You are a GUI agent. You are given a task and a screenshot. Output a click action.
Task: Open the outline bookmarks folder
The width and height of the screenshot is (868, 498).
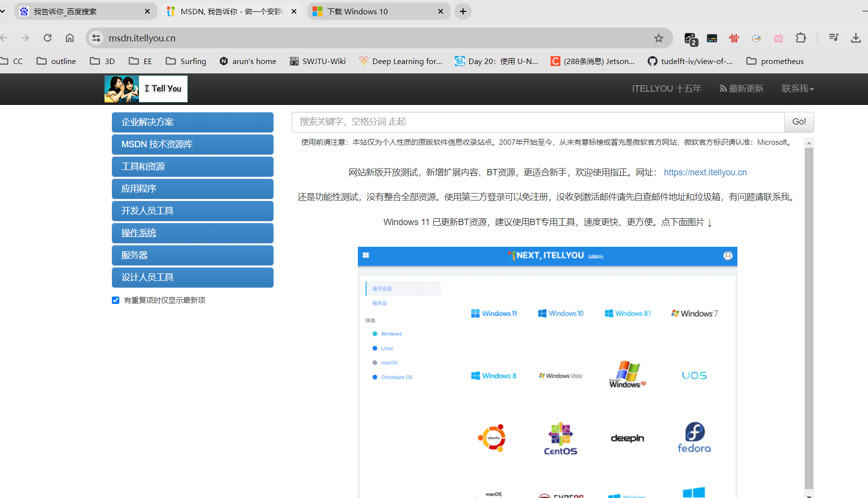pos(56,61)
